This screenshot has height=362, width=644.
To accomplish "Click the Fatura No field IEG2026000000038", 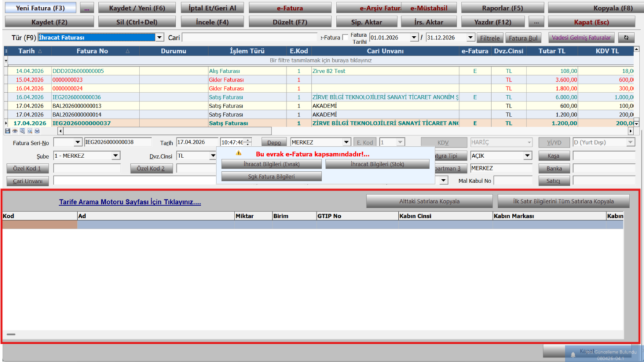I will coord(118,142).
